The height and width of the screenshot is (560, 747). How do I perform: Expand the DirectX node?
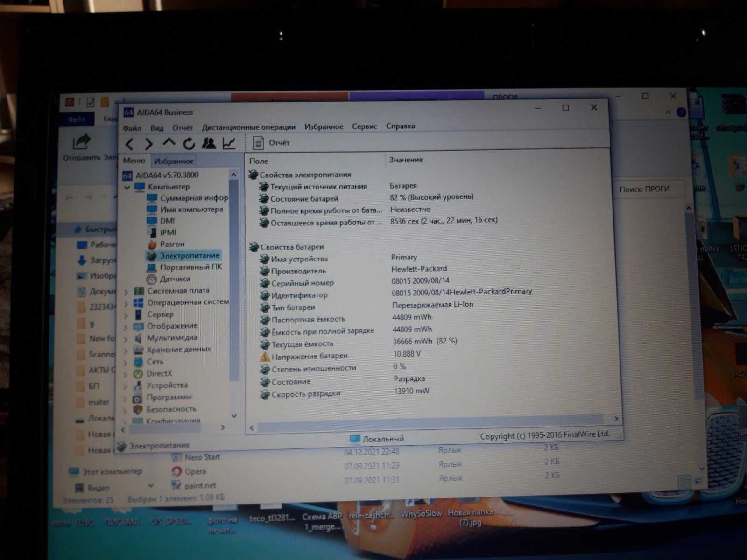click(x=126, y=374)
